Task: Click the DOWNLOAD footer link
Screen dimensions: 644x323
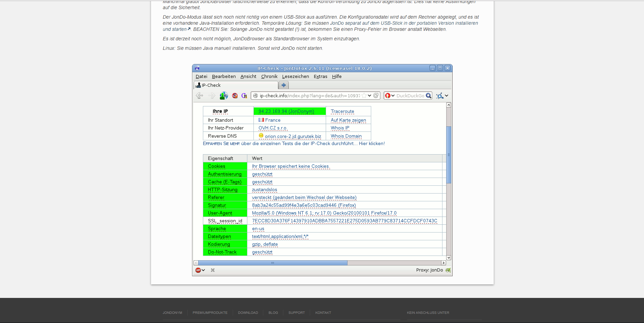Action: tap(248, 313)
